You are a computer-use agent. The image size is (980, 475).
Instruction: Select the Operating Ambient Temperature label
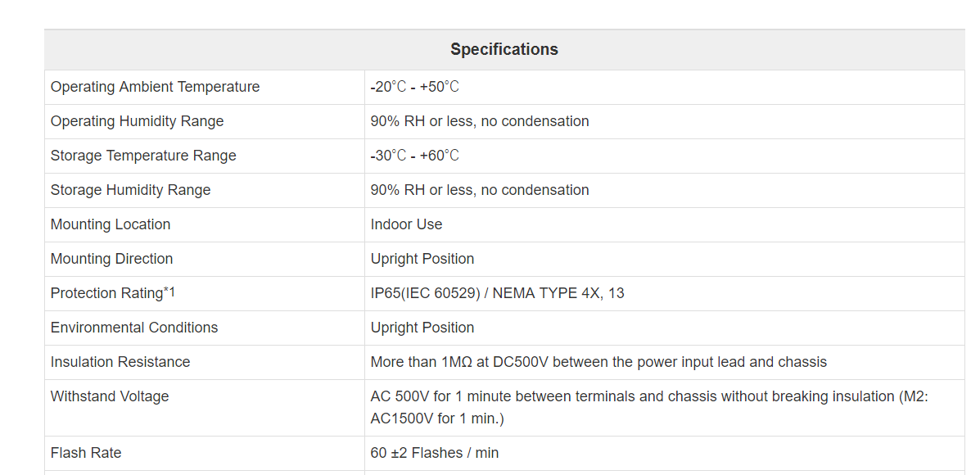pyautogui.click(x=155, y=87)
